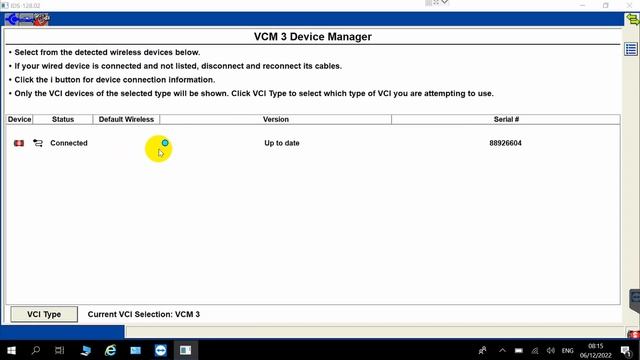Click the active IDS app taskbar icon
The image size is (640, 360).
[x=185, y=350]
